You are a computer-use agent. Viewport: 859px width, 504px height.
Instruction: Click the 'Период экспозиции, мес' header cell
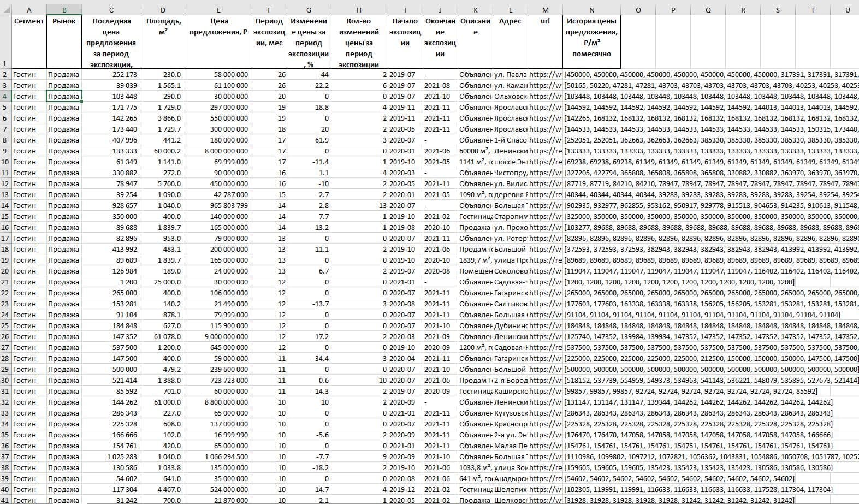[269, 41]
